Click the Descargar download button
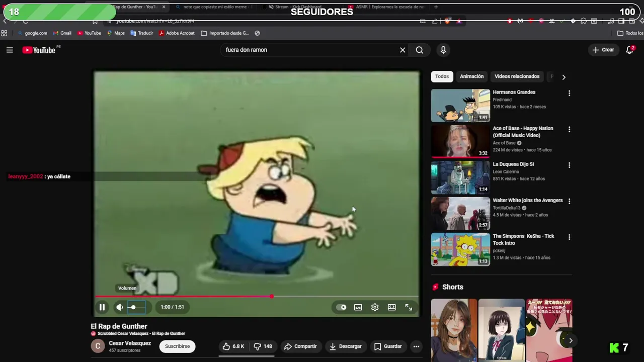This screenshot has width=644, height=362. coord(346,346)
